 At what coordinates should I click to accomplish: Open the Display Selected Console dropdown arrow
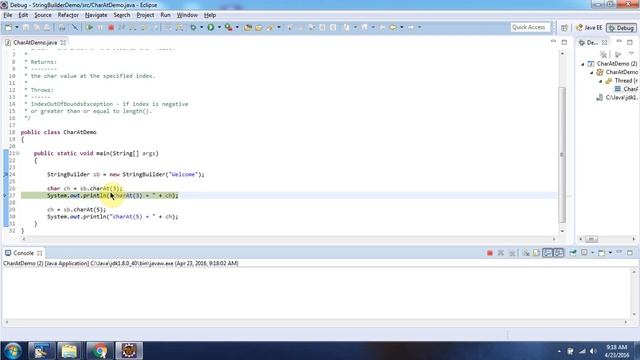point(593,253)
